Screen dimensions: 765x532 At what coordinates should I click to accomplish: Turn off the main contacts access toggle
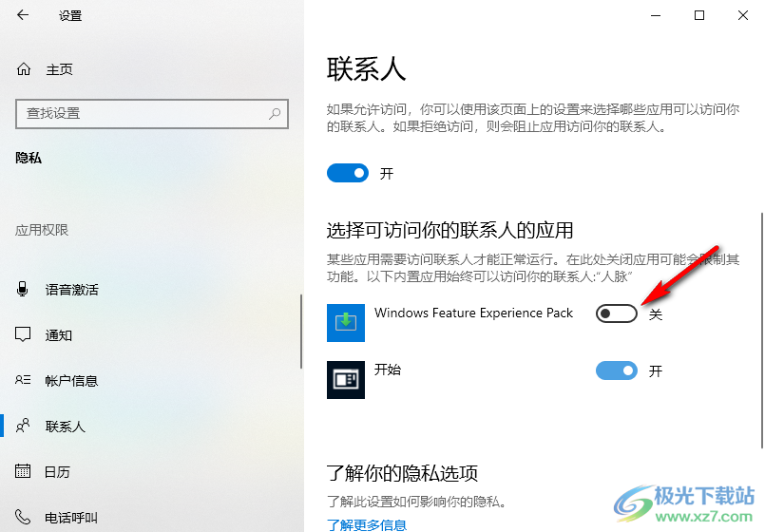click(348, 173)
